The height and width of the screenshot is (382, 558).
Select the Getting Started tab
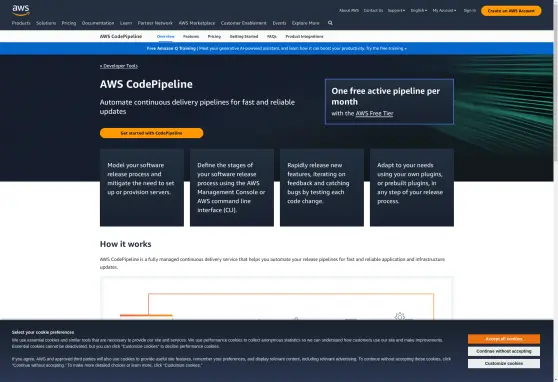point(244,36)
